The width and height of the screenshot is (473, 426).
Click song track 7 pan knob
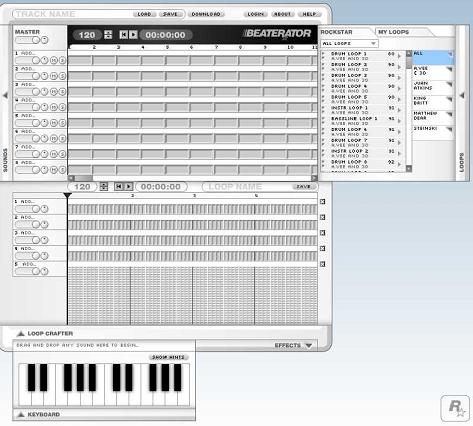point(45,154)
